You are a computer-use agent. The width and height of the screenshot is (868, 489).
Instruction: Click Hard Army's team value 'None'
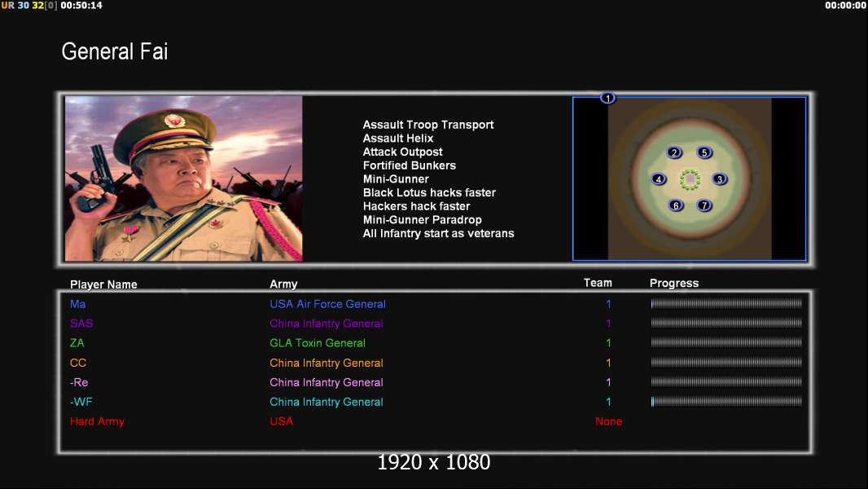pyautogui.click(x=608, y=421)
